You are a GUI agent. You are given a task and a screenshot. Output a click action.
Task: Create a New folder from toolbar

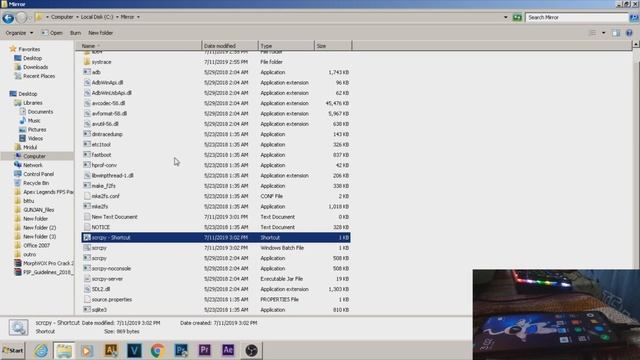[100, 33]
